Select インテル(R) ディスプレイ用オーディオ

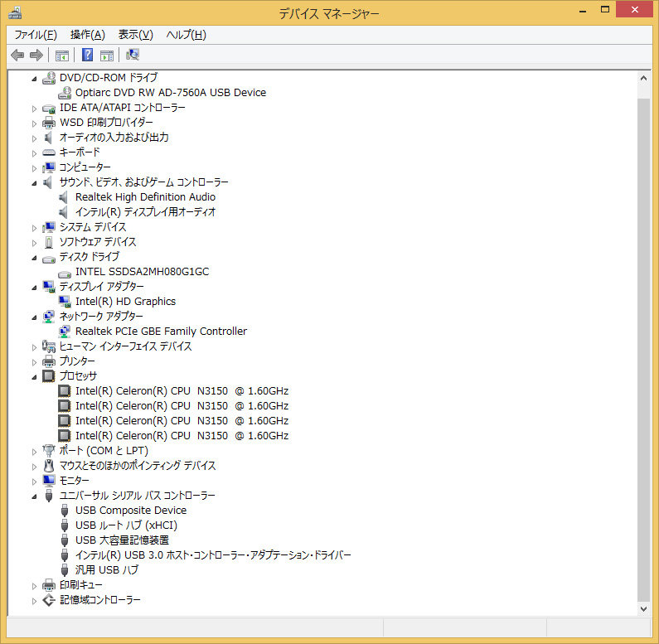(145, 212)
